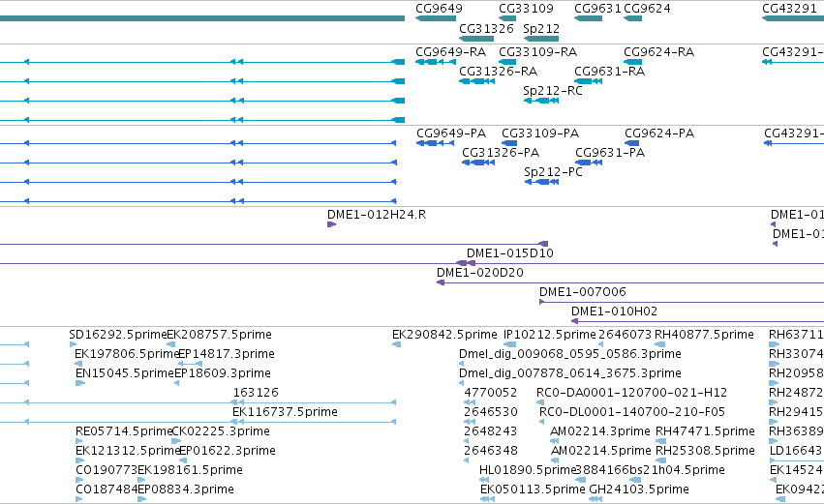Select transcript CG33109-RA
The width and height of the screenshot is (824, 504).
tap(537, 52)
